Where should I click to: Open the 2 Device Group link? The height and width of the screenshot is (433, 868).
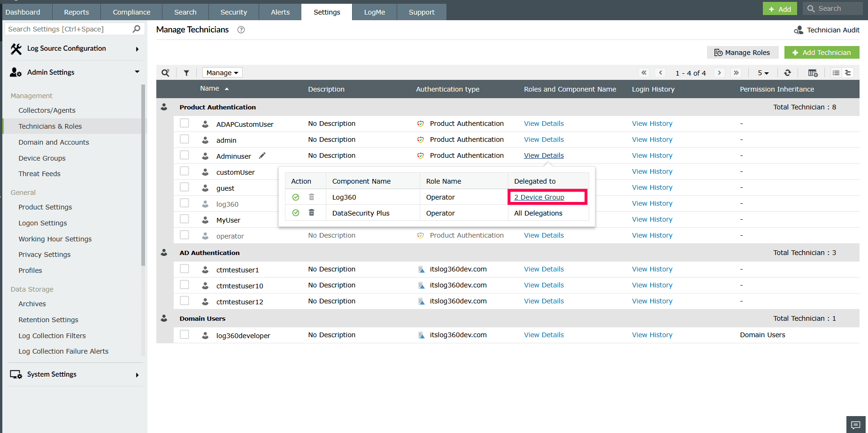pos(539,197)
